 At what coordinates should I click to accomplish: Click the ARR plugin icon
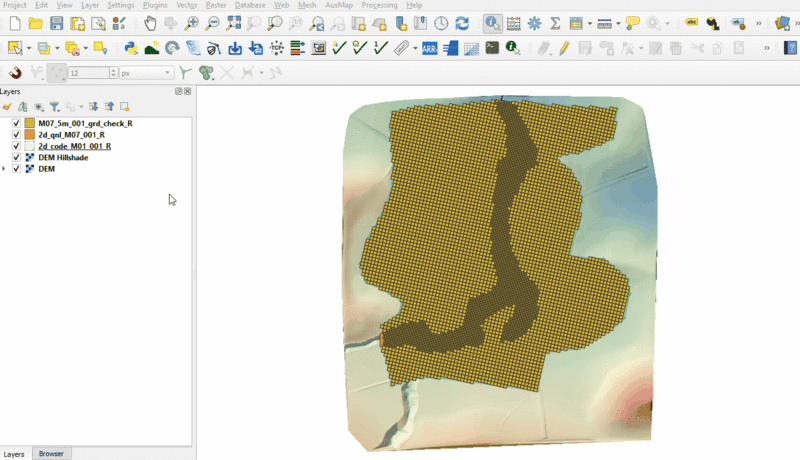(430, 49)
